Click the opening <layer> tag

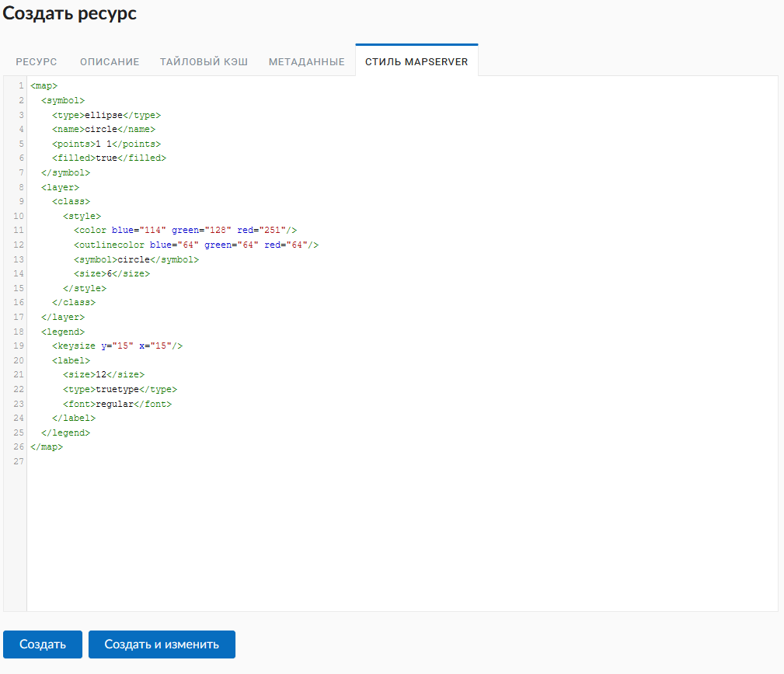click(61, 187)
